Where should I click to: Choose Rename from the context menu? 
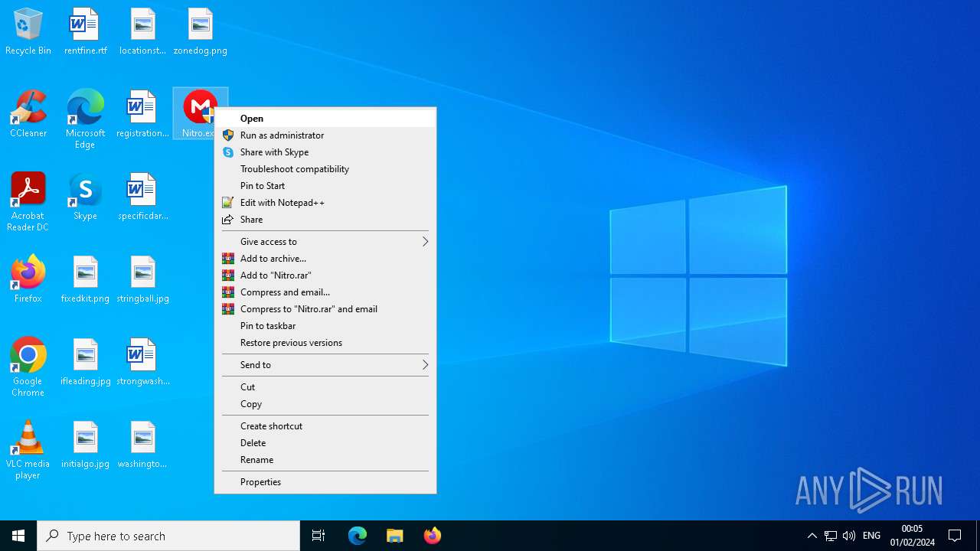325,460
